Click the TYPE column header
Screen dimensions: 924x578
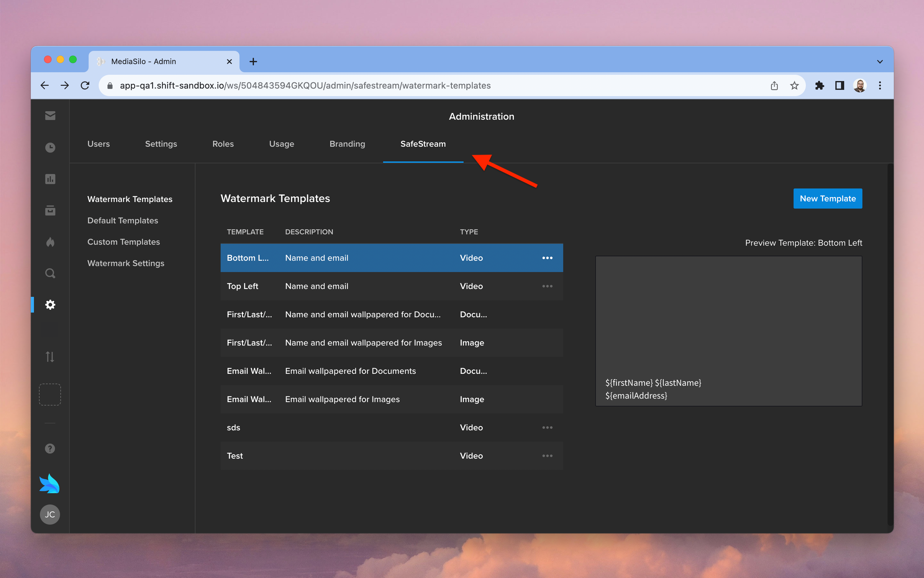point(469,232)
